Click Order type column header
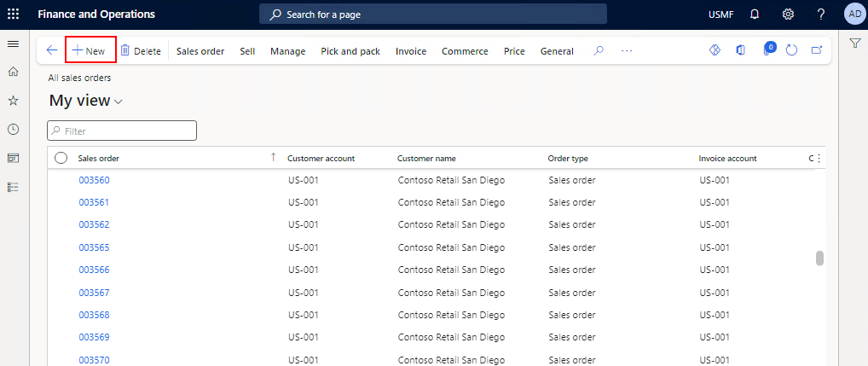 (568, 159)
